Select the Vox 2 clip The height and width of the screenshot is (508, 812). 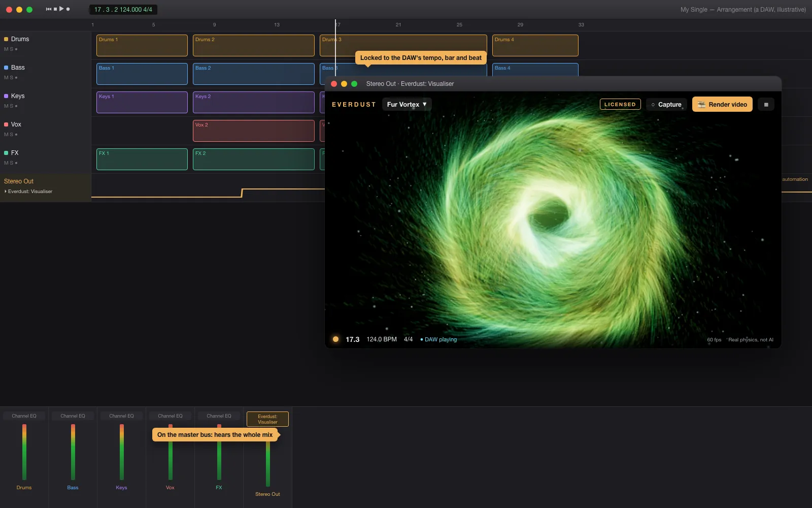[x=254, y=131]
